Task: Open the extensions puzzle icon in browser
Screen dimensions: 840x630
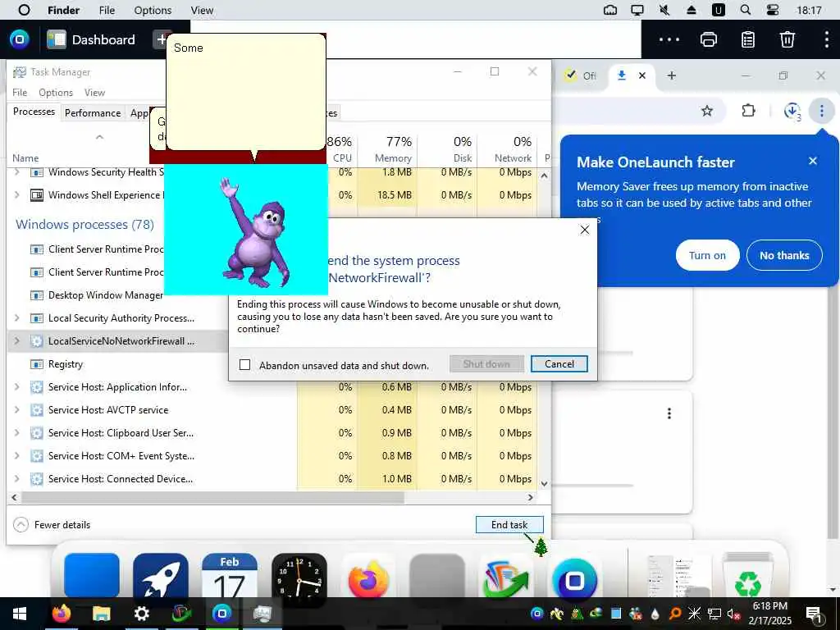Action: 748,111
